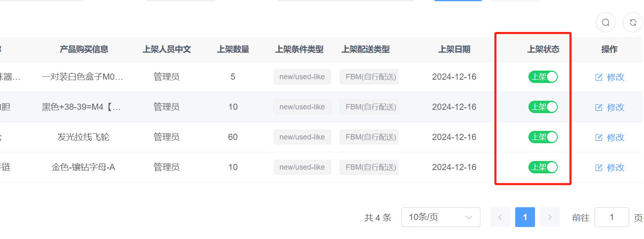Viewport: 644px width, 239px height.
Task: Click the new/used-like tag in the first row
Action: click(302, 77)
